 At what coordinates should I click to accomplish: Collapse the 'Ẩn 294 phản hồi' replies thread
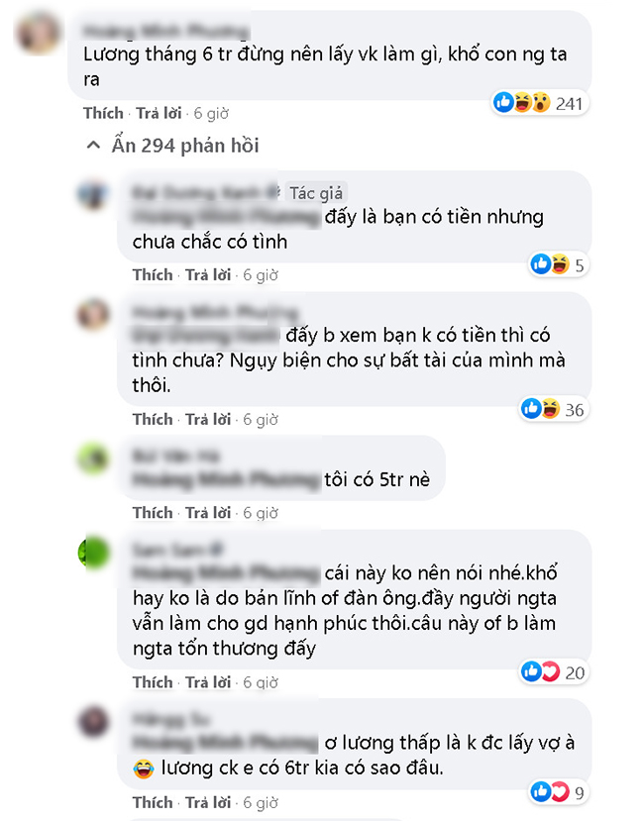pyautogui.click(x=172, y=146)
